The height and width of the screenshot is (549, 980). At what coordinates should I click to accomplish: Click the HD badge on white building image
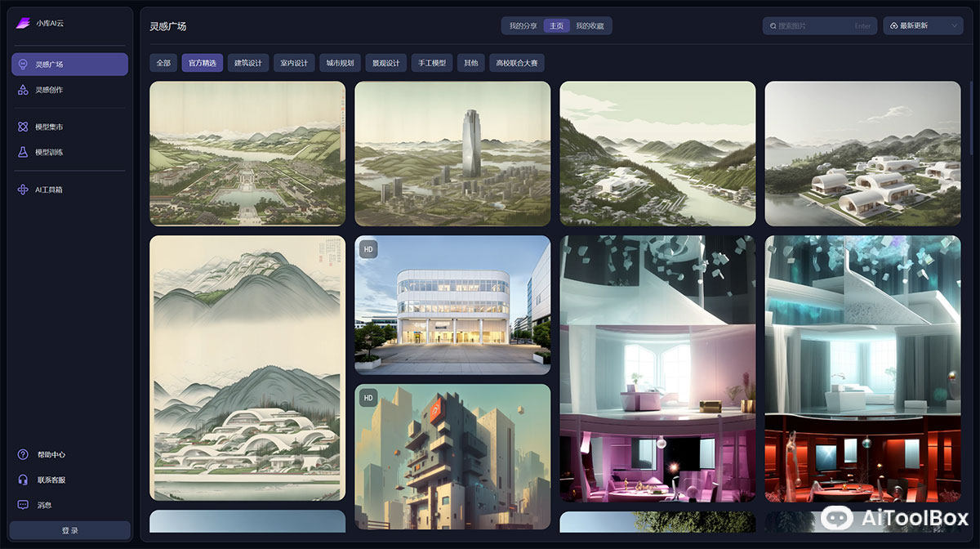pos(368,249)
